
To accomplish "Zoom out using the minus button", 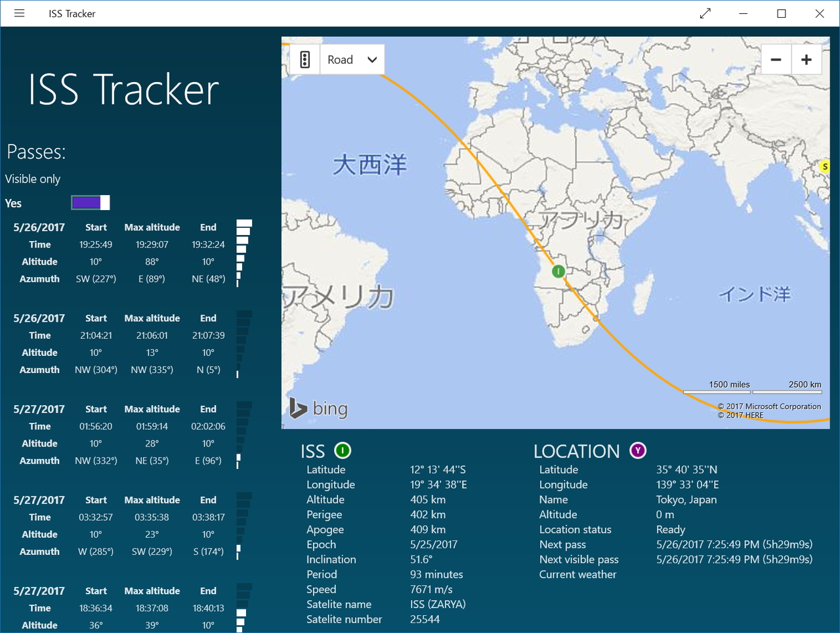I will [x=776, y=59].
